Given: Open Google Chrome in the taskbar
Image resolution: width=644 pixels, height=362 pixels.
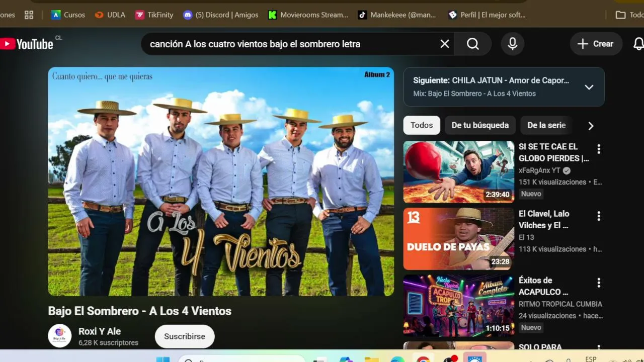Looking at the screenshot, I should pyautogui.click(x=423, y=359).
